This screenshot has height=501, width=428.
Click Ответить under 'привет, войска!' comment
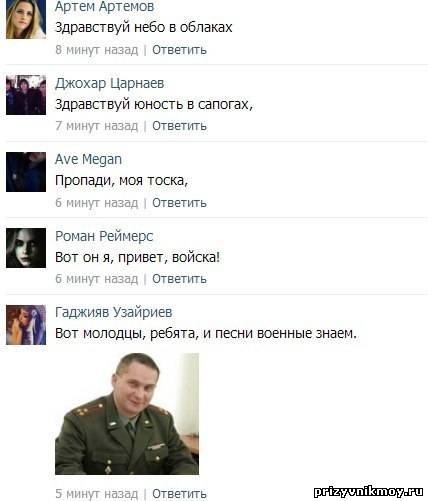pos(179,279)
